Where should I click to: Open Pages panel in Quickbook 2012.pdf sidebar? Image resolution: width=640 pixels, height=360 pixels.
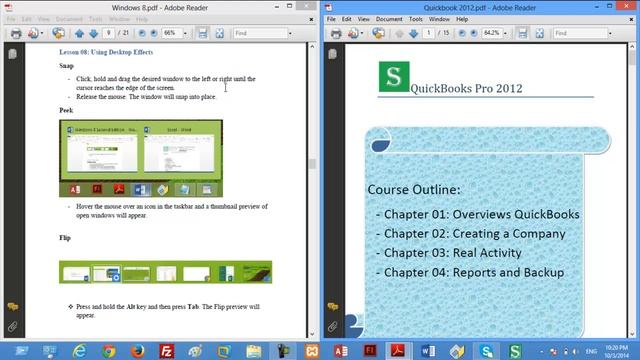click(333, 54)
